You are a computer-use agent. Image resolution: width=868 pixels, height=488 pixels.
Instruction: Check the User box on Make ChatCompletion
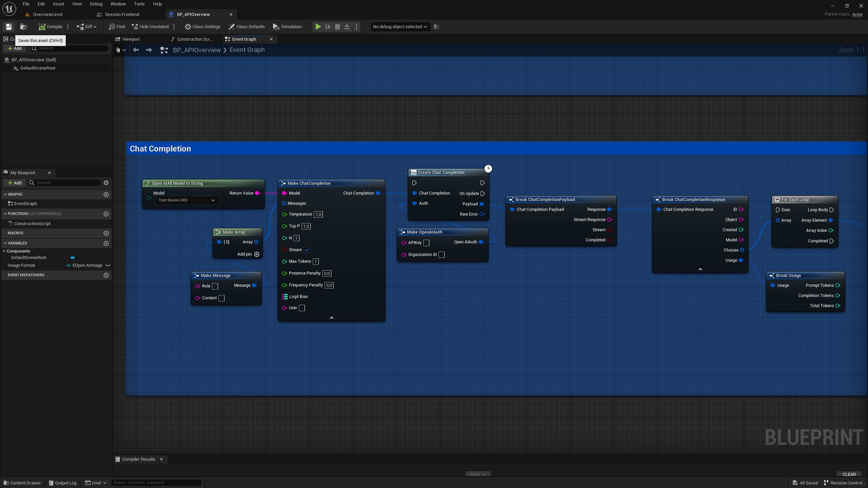pyautogui.click(x=302, y=308)
